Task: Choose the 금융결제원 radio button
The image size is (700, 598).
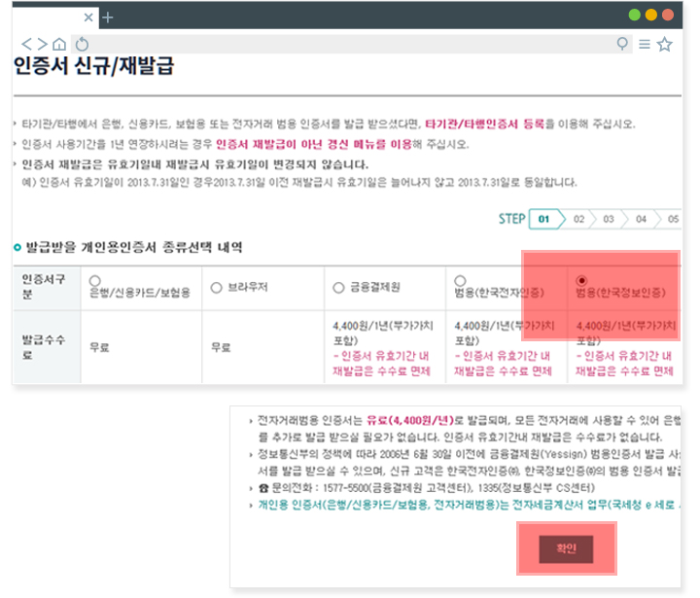Action: pyautogui.click(x=338, y=287)
